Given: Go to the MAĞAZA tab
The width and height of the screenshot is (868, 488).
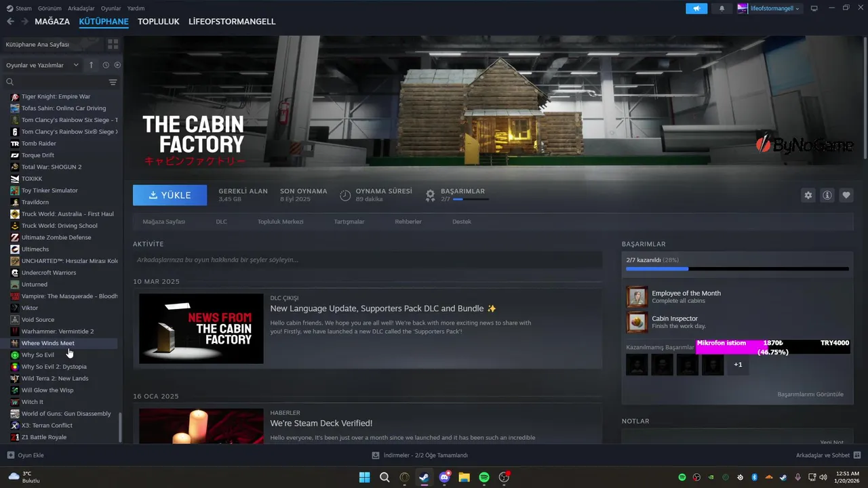Looking at the screenshot, I should click(52, 22).
